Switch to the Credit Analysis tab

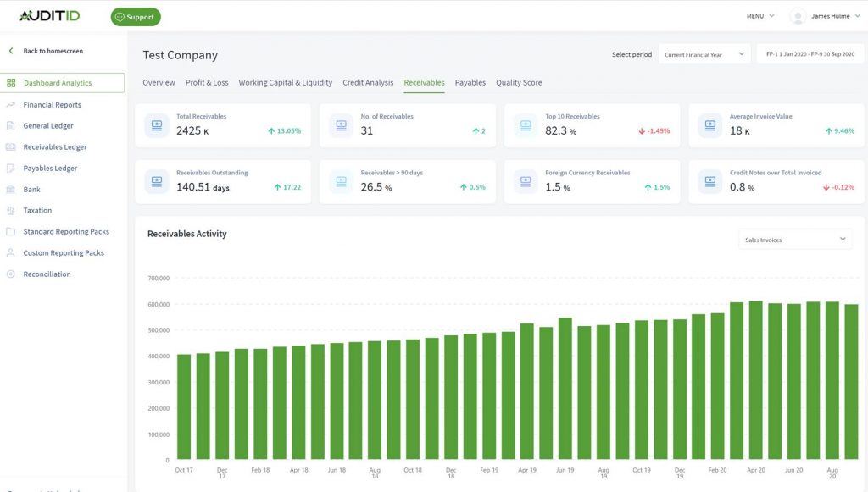tap(368, 82)
